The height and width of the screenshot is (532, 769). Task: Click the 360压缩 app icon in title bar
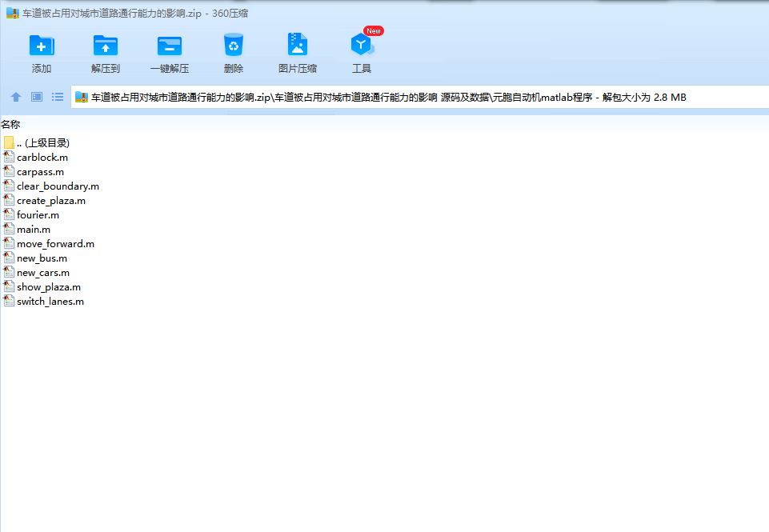[x=12, y=14]
